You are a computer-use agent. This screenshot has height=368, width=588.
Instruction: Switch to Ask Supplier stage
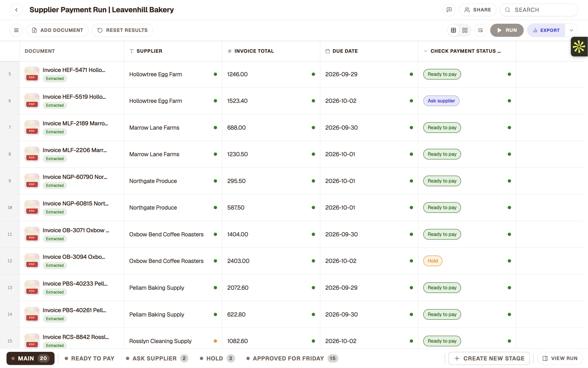click(157, 358)
